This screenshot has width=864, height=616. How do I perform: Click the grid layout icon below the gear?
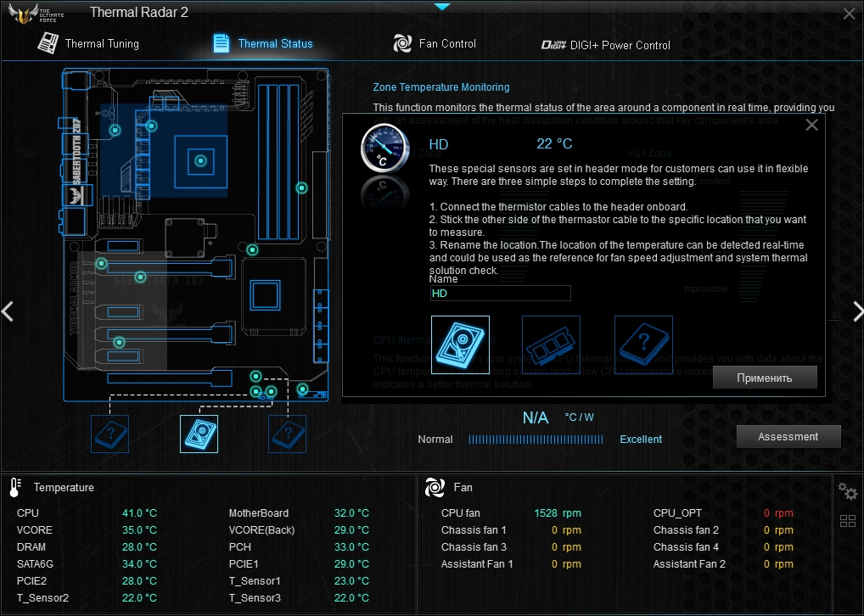point(848,521)
